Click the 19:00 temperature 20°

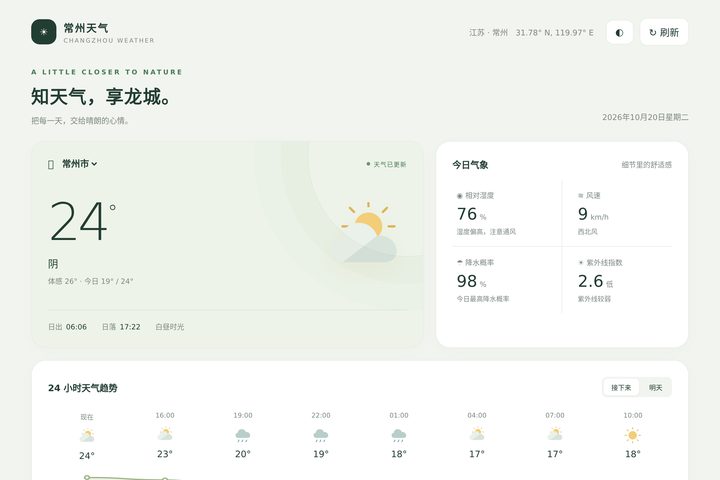[243, 454]
